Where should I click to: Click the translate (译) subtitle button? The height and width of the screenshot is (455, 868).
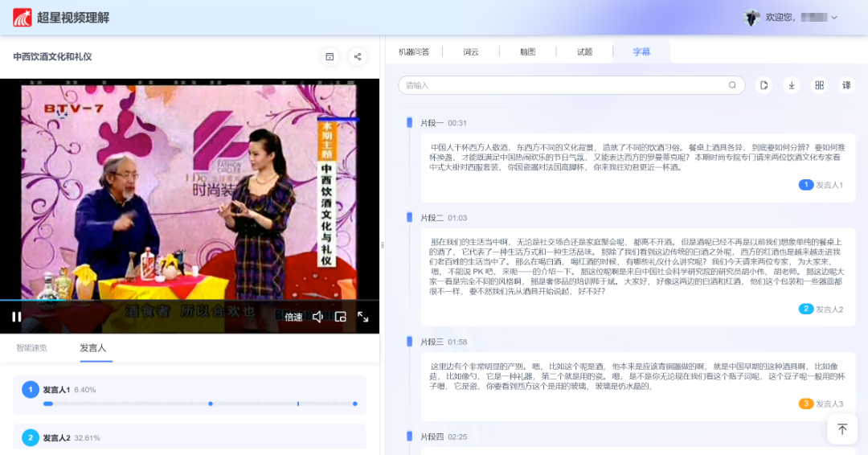846,85
